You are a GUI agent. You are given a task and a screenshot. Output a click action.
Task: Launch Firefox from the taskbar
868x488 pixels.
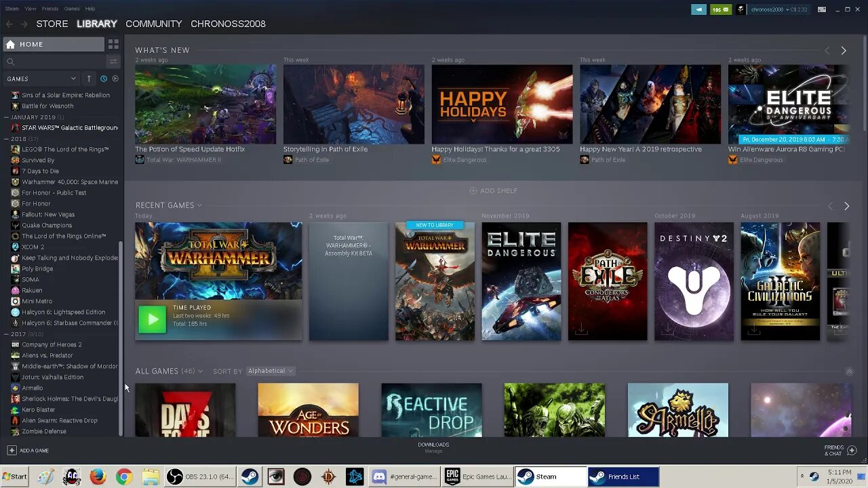(98, 476)
